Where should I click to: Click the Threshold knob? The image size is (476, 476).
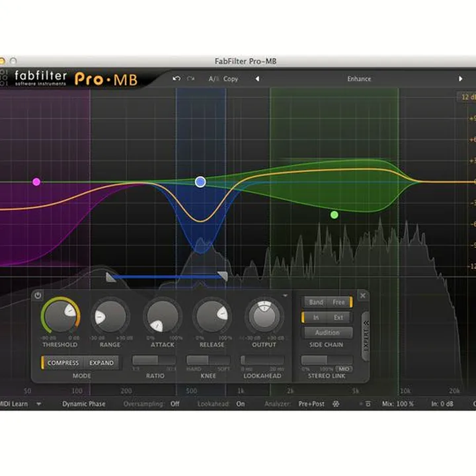[x=60, y=316]
